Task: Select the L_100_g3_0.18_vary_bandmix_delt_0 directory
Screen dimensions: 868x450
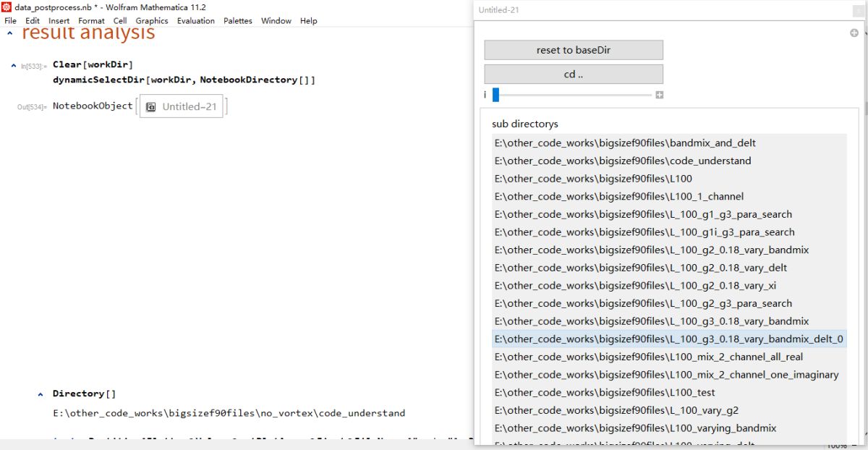Action: coord(669,339)
